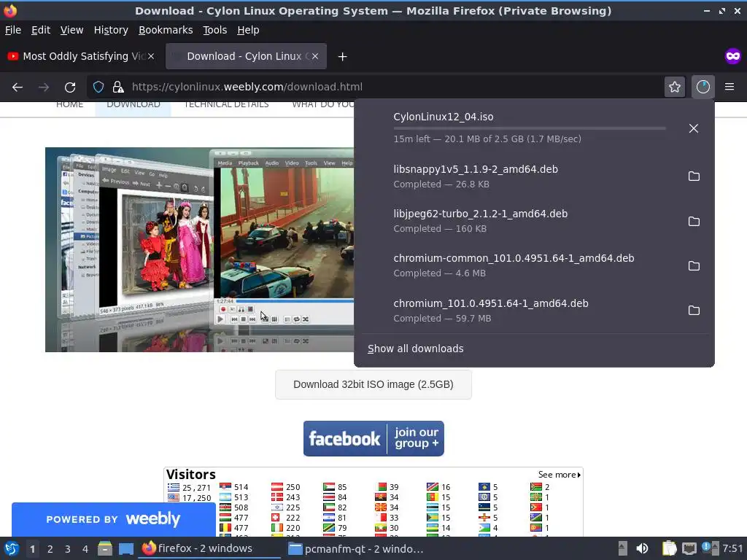Switch to virtual desktop 2
The width and height of the screenshot is (747, 560).
pyautogui.click(x=50, y=548)
